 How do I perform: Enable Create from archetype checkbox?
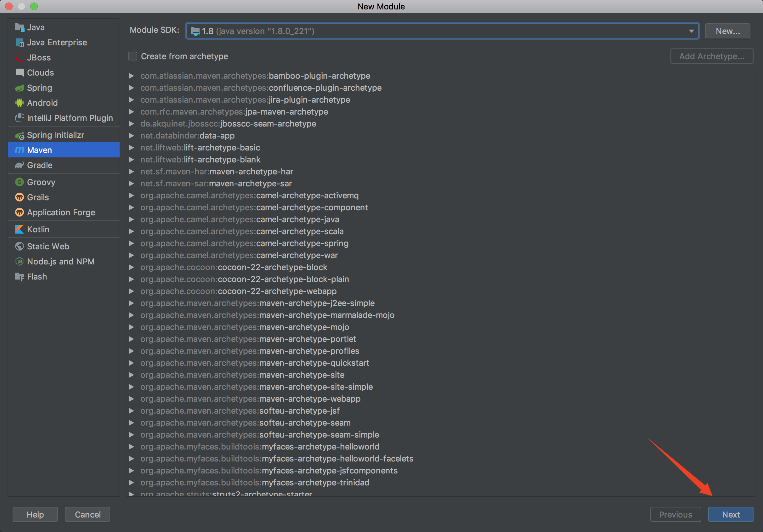[133, 56]
